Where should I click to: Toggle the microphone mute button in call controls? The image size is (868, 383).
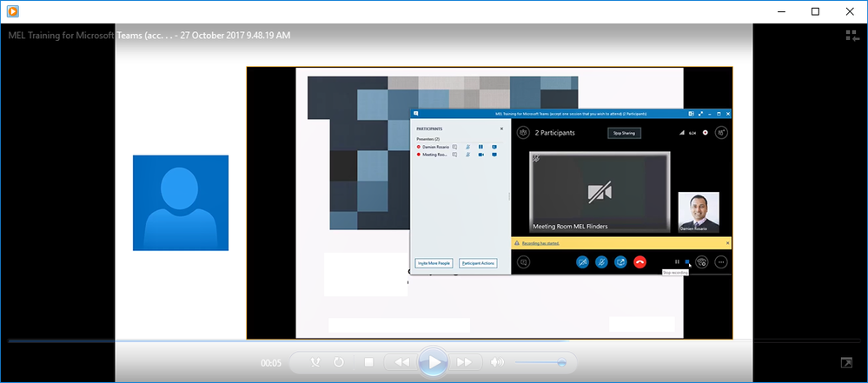click(x=601, y=261)
